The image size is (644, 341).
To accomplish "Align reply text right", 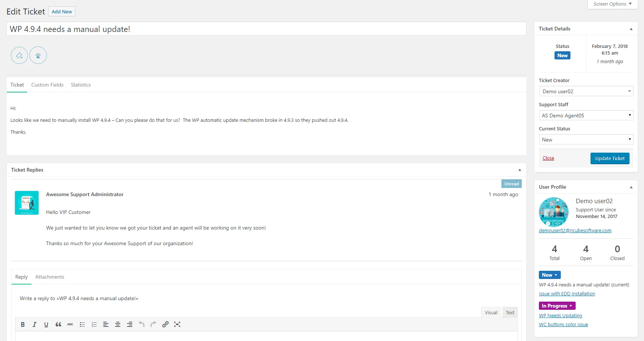I will pos(130,324).
